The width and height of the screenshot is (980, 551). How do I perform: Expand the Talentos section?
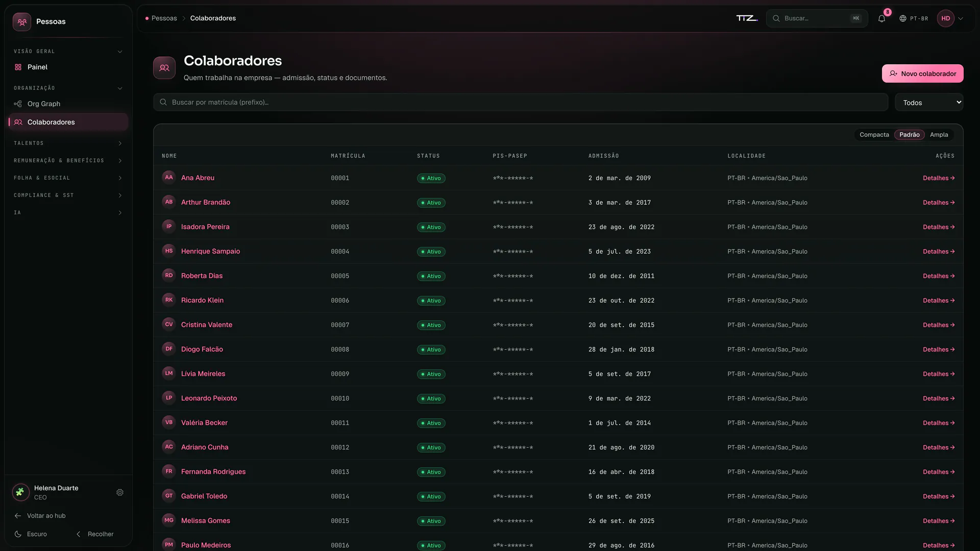(68, 143)
